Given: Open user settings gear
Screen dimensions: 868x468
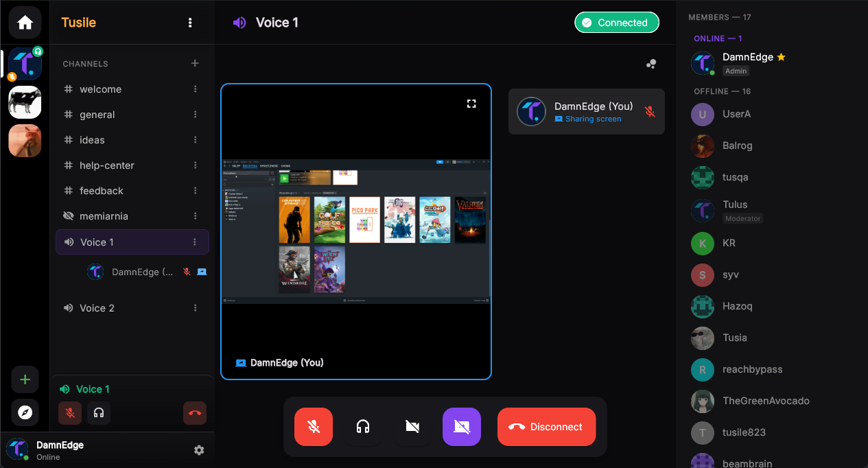Looking at the screenshot, I should click(199, 450).
